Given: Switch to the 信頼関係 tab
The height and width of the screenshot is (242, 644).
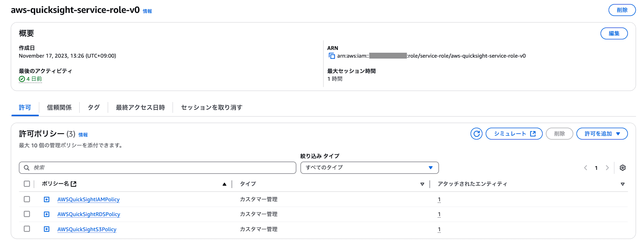Looking at the screenshot, I should click(x=59, y=108).
